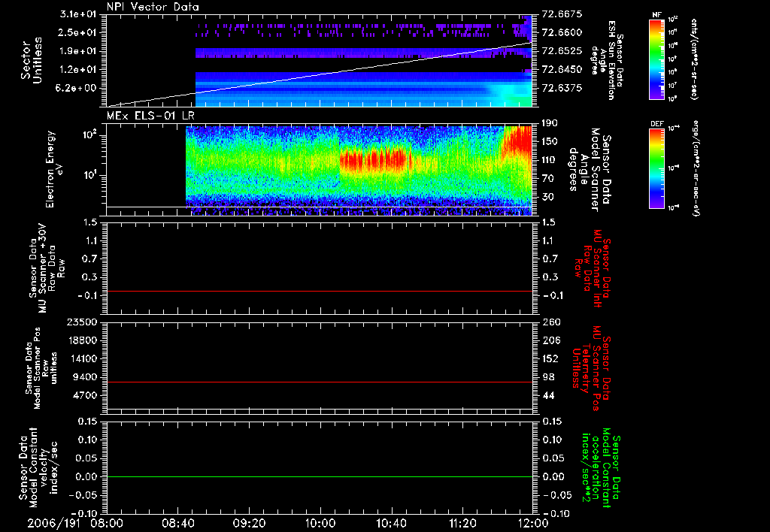Pick the "72.6375" sun elevation tick
The image size is (770, 532).
pyautogui.click(x=562, y=88)
